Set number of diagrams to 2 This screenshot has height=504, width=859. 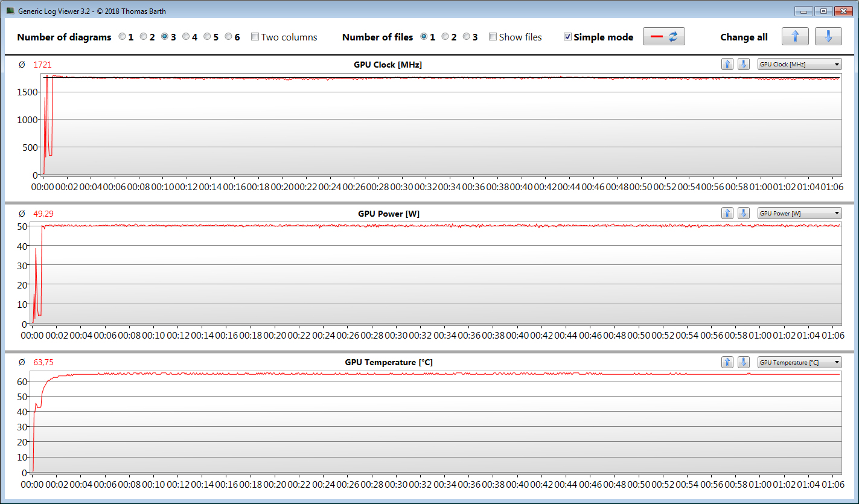pos(144,37)
